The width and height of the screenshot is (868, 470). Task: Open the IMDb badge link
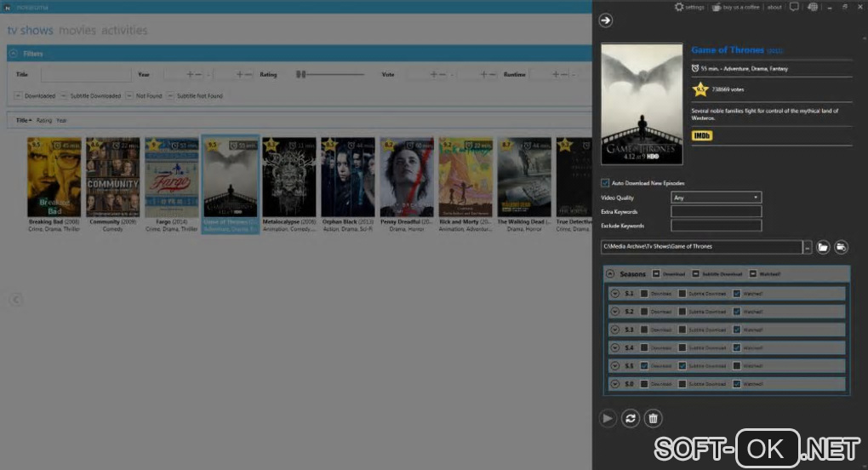pos(702,135)
